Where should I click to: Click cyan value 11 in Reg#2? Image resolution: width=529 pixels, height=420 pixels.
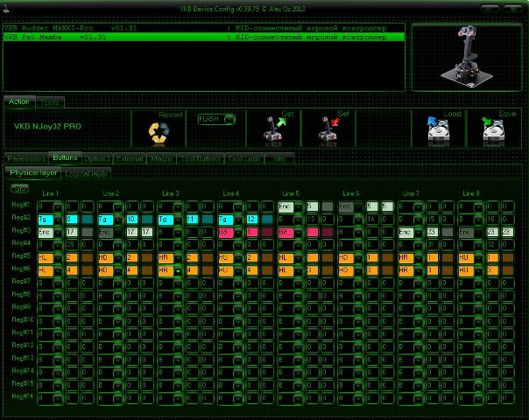[192, 220]
